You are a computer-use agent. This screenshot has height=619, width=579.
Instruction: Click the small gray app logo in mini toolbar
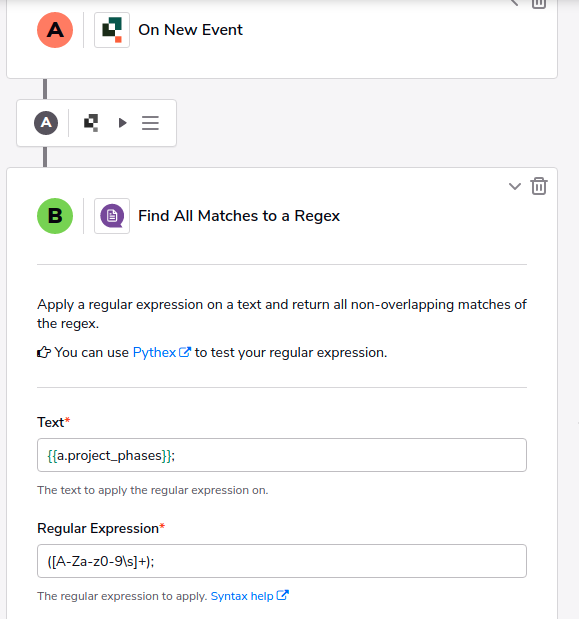91,123
